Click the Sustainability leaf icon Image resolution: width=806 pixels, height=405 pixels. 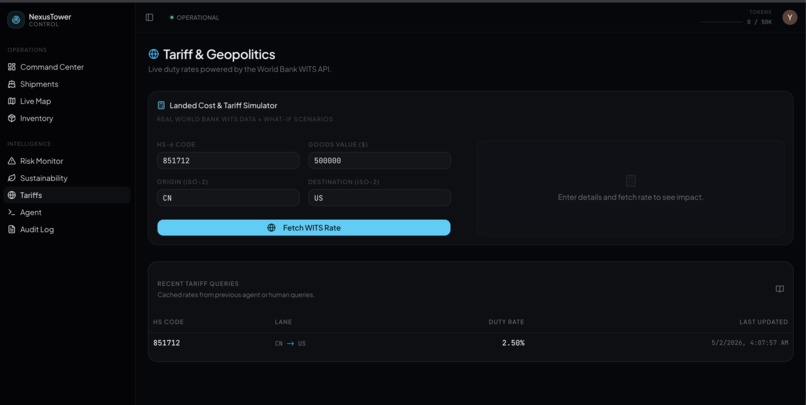pos(12,178)
